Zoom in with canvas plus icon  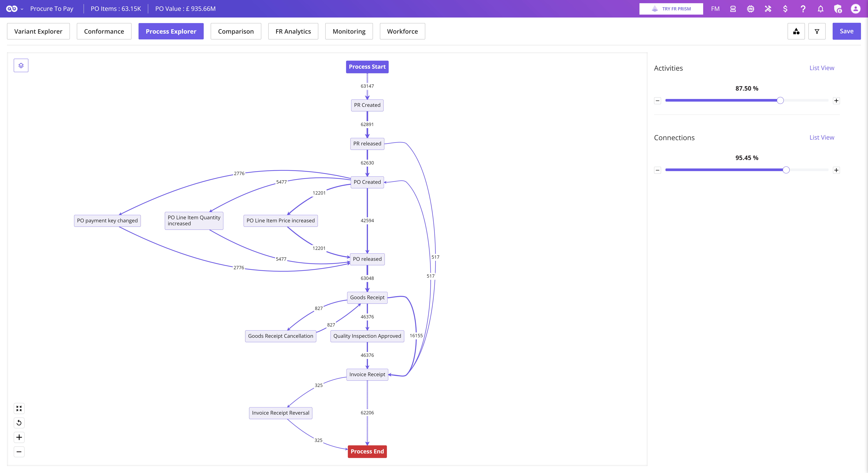[x=19, y=437]
